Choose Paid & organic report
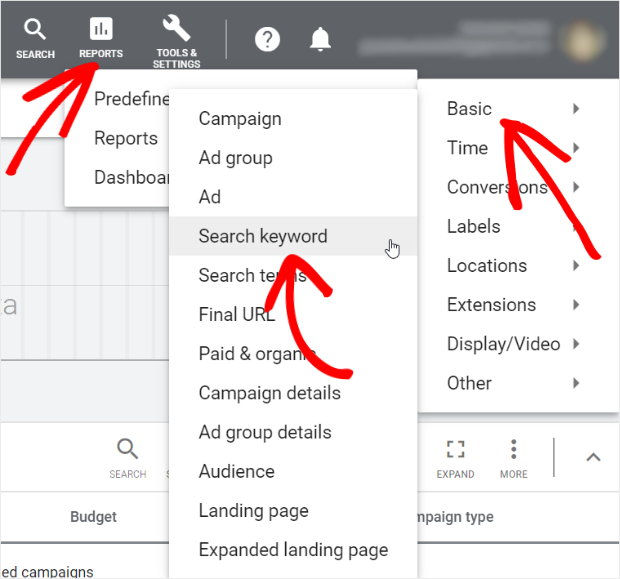The width and height of the screenshot is (620, 579). pos(257,354)
